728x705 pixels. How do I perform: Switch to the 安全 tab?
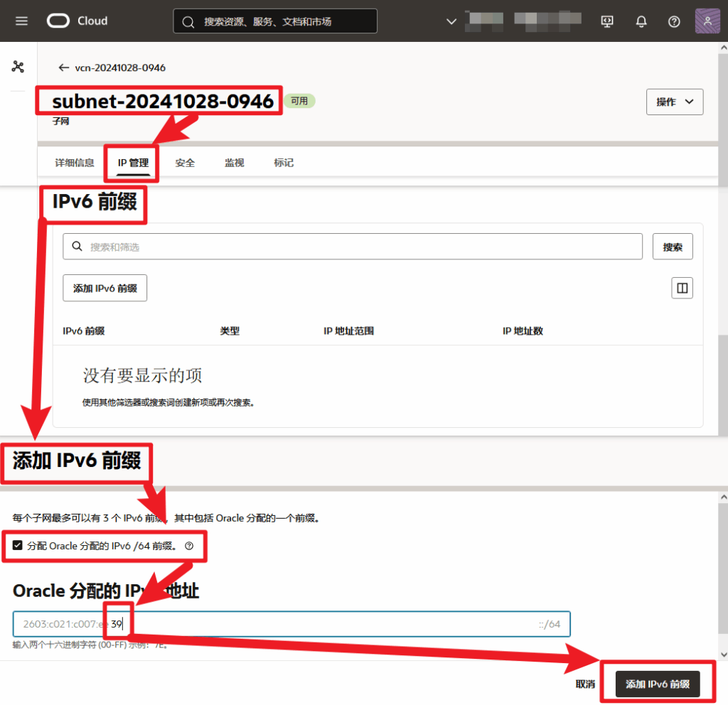(185, 163)
